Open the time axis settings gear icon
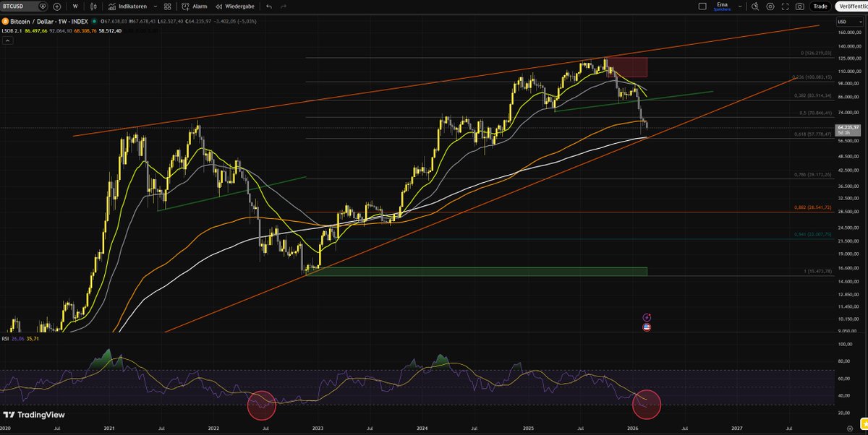 click(x=851, y=428)
